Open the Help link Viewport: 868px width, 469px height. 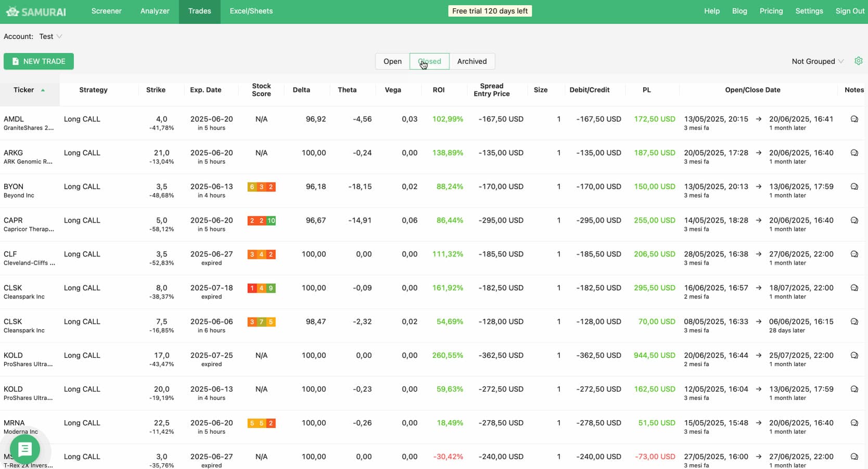click(x=712, y=11)
